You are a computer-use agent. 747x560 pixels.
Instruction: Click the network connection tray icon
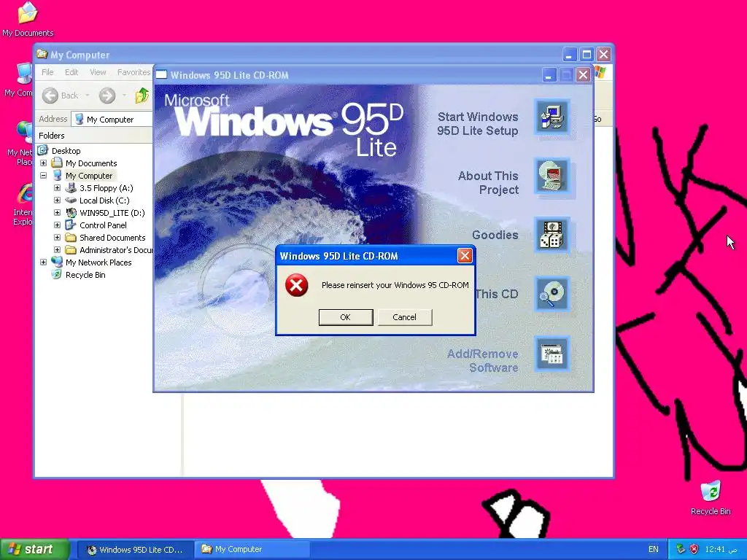click(681, 550)
